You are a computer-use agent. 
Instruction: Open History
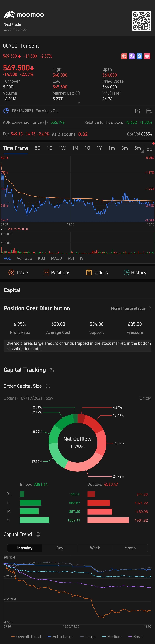coord(135,272)
